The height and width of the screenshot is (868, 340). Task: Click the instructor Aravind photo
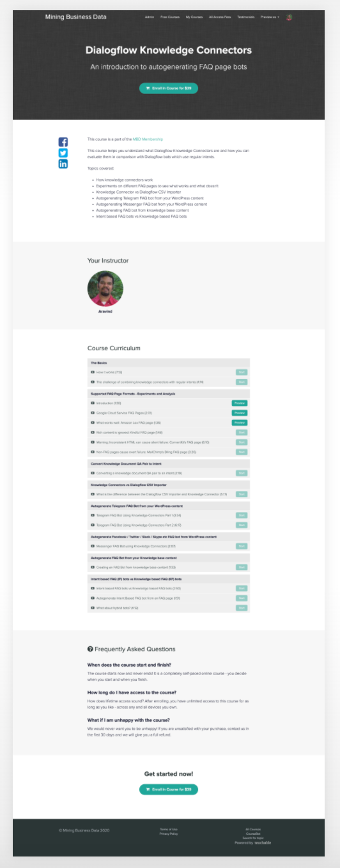click(105, 288)
